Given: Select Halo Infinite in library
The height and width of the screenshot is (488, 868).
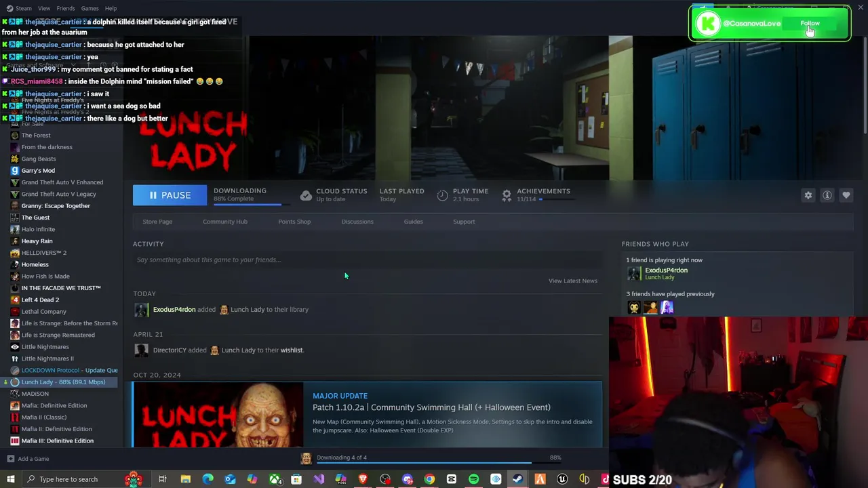Looking at the screenshot, I should pos(38,230).
